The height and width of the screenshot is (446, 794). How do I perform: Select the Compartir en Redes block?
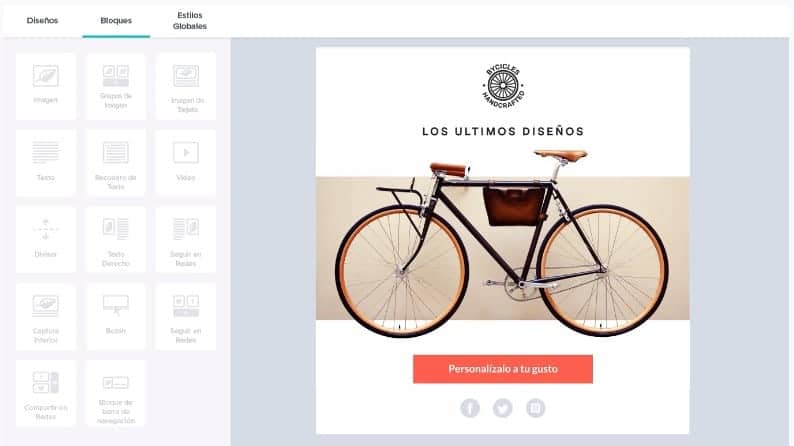point(46,393)
